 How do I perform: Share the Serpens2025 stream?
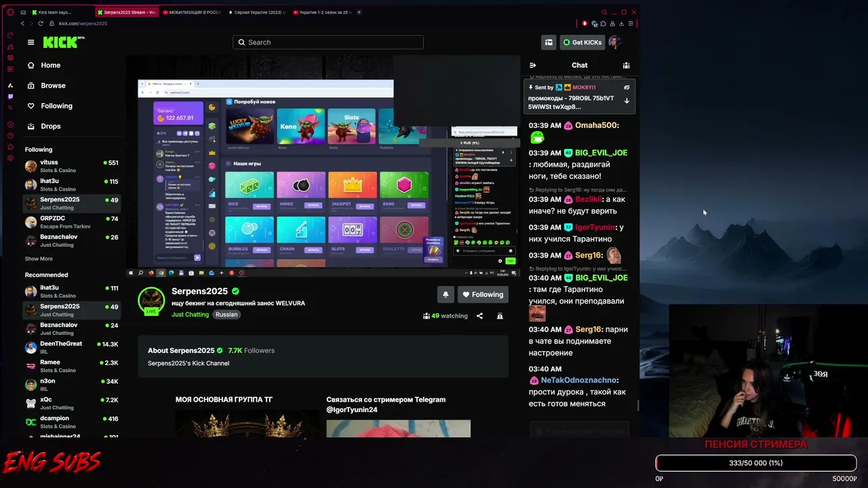(479, 316)
